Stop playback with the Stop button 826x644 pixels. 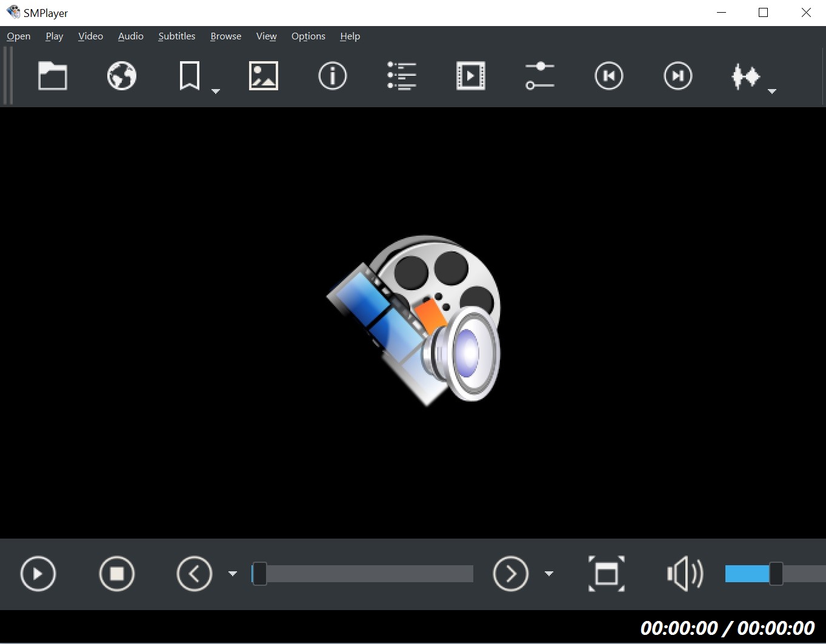click(x=117, y=574)
